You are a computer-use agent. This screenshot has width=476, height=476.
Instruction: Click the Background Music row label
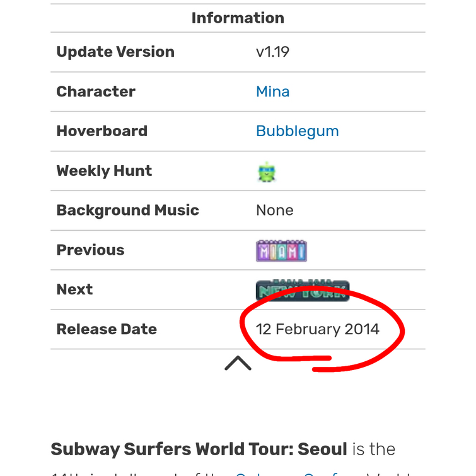point(128,211)
